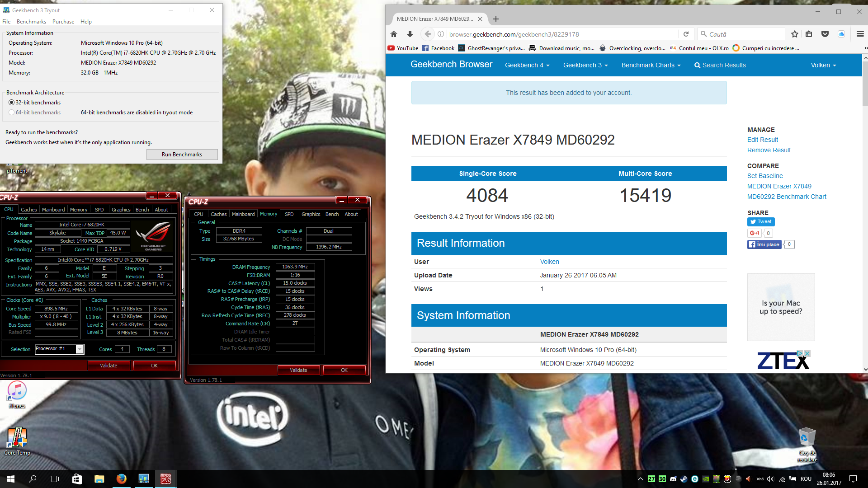This screenshot has width=868, height=488.
Task: Click the Set Baseline link
Action: coord(765,176)
